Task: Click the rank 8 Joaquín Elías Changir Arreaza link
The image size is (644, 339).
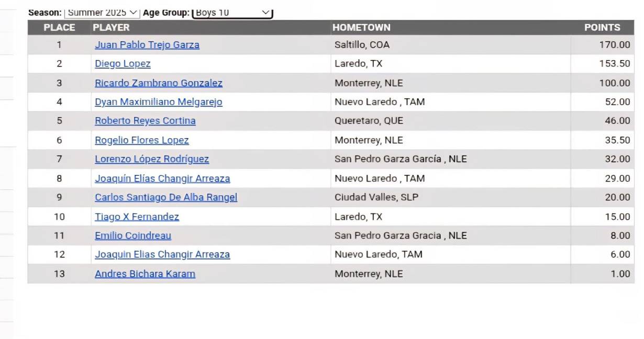Action: 162,178
